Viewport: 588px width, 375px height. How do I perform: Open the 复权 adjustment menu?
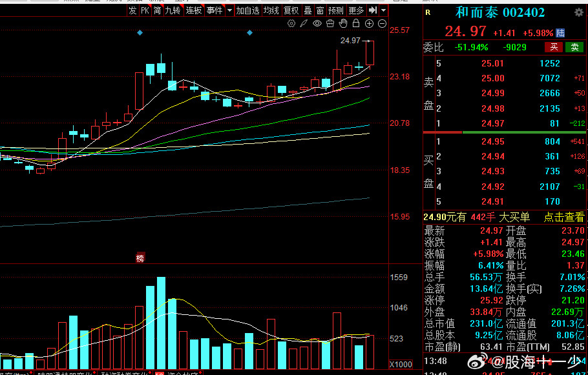point(291,10)
